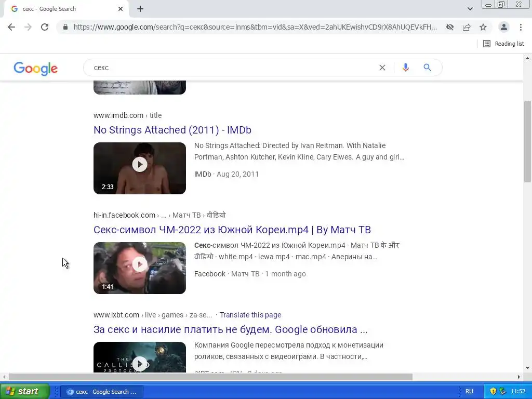Select the Chrome taskbar button
Screen dimensions: 532x399
click(102, 392)
